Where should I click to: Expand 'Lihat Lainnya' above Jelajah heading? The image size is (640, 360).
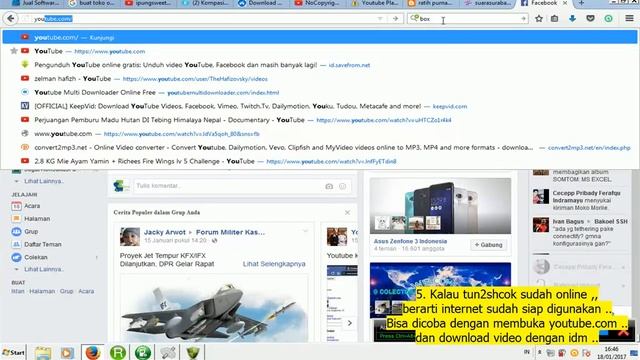pyautogui.click(x=43, y=181)
